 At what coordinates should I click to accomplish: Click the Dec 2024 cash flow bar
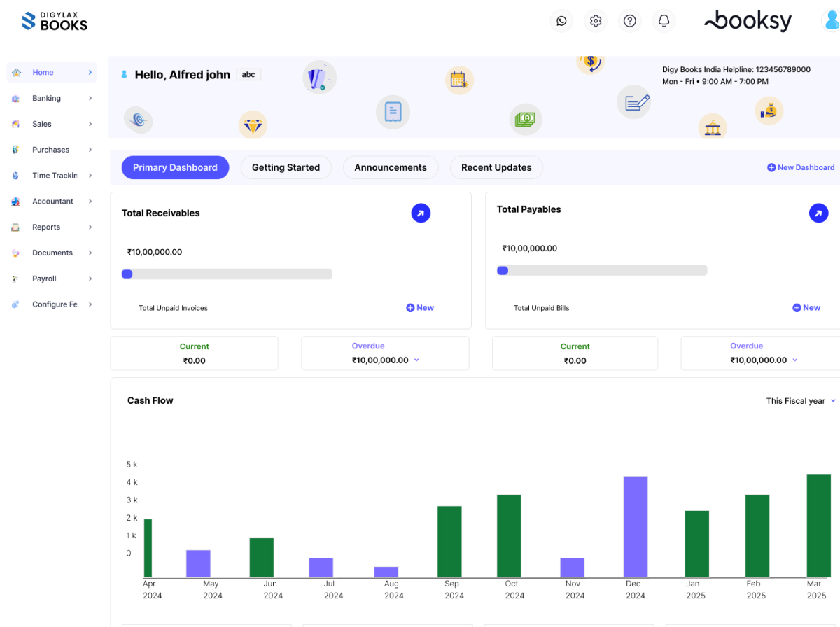[x=636, y=526]
